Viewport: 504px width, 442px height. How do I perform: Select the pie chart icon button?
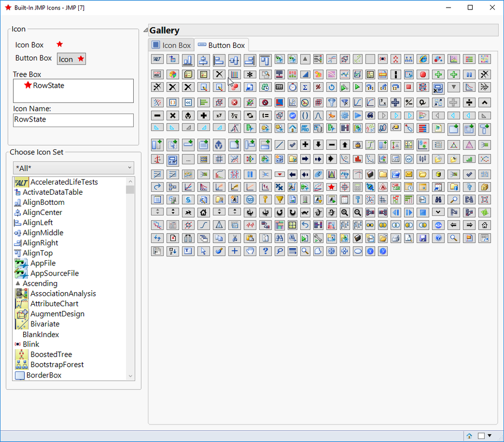173,75
